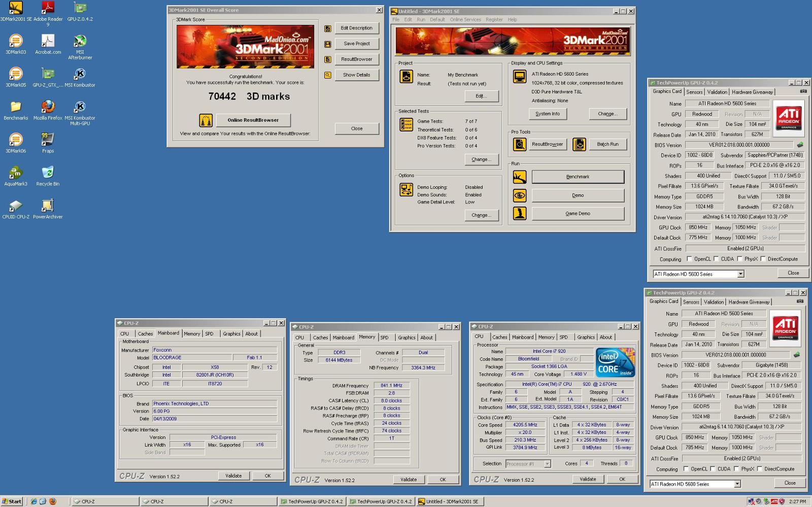
Task: Toggle the CUDA checkbox in the lower GPU-Z window
Action: 713,469
